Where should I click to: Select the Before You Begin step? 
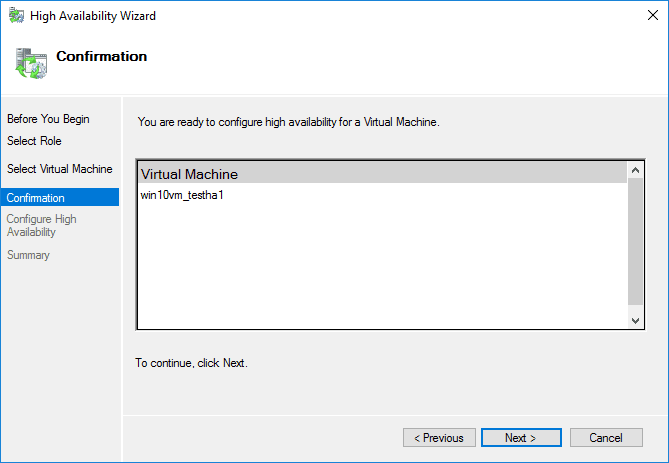pyautogui.click(x=48, y=119)
